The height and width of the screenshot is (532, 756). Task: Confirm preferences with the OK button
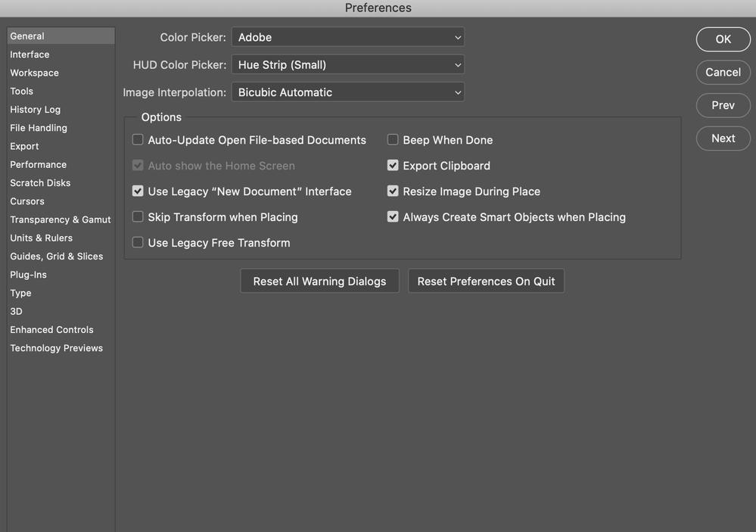(x=723, y=39)
